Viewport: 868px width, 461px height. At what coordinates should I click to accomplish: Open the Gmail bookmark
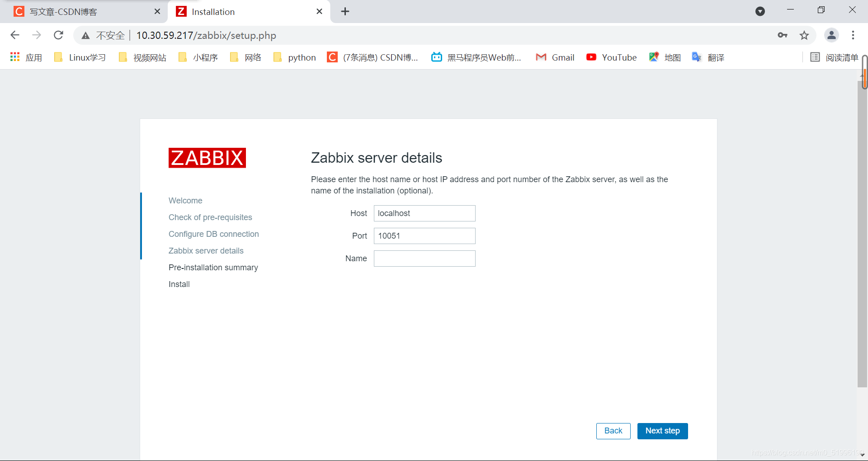click(x=555, y=57)
